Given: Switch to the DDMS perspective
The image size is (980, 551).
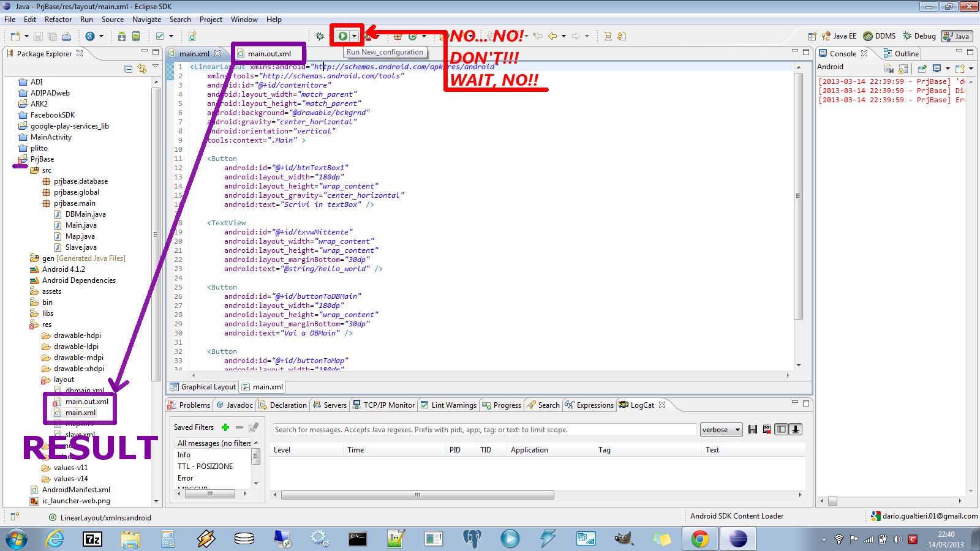Looking at the screenshot, I should [x=880, y=36].
